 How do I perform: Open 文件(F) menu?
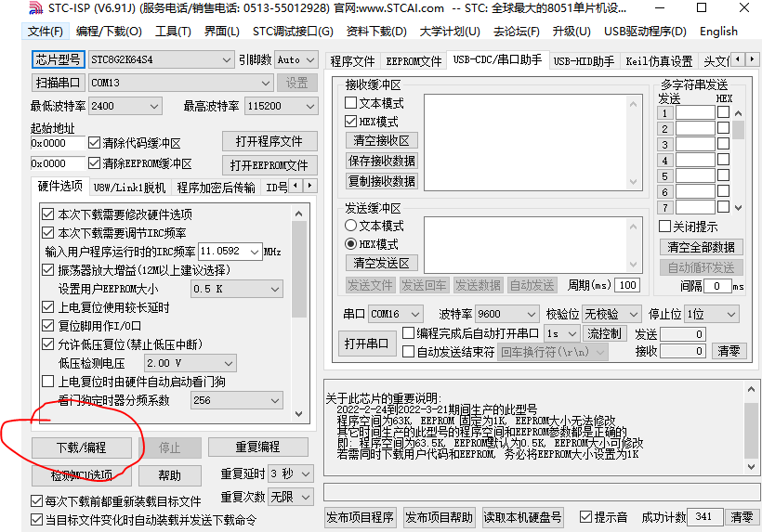pos(46,32)
